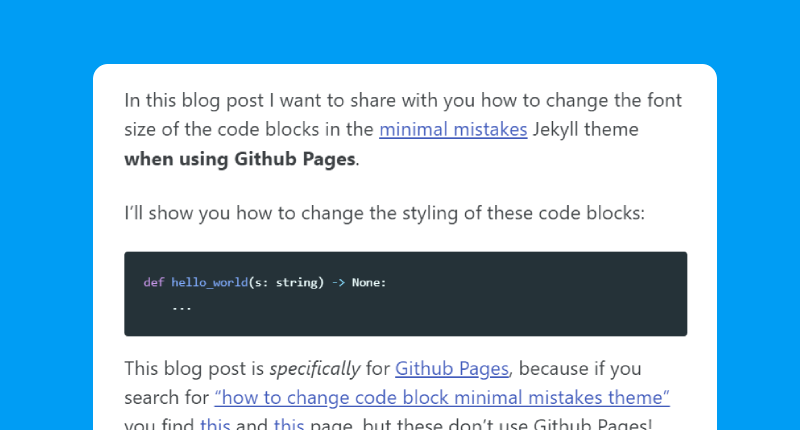Screen dimensions: 800x430
Task: Click the hello_world function name in code
Action: (209, 282)
